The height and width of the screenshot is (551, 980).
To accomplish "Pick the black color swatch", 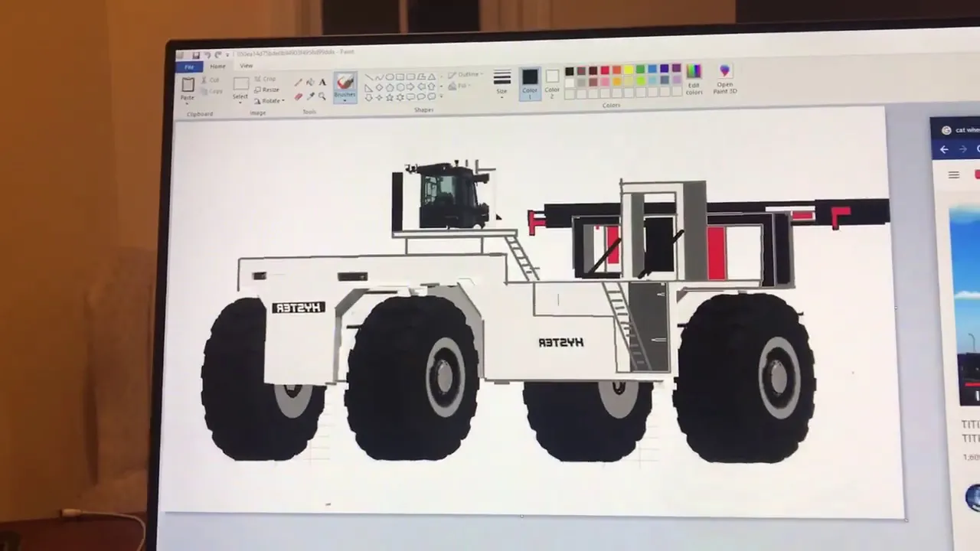I will point(570,71).
